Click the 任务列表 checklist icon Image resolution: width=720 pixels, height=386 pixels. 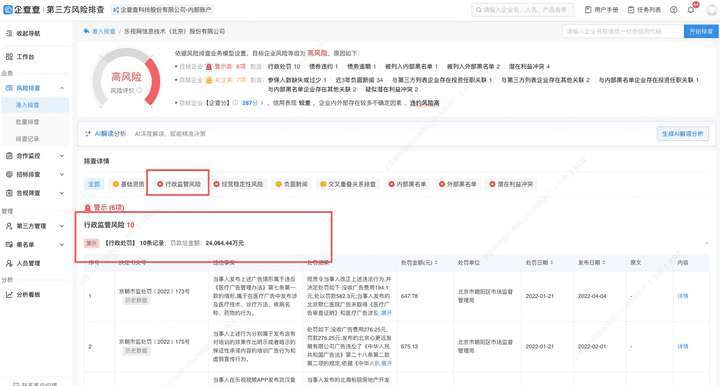coord(631,10)
